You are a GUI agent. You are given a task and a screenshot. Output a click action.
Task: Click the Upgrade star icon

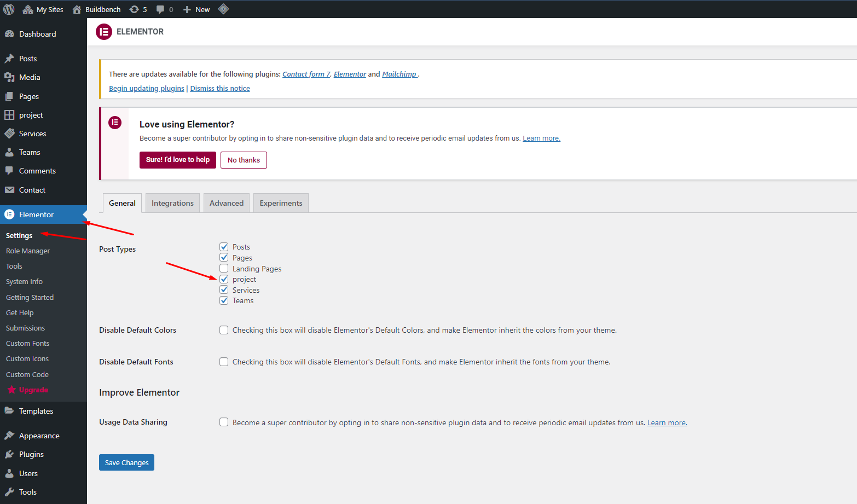[x=11, y=390]
